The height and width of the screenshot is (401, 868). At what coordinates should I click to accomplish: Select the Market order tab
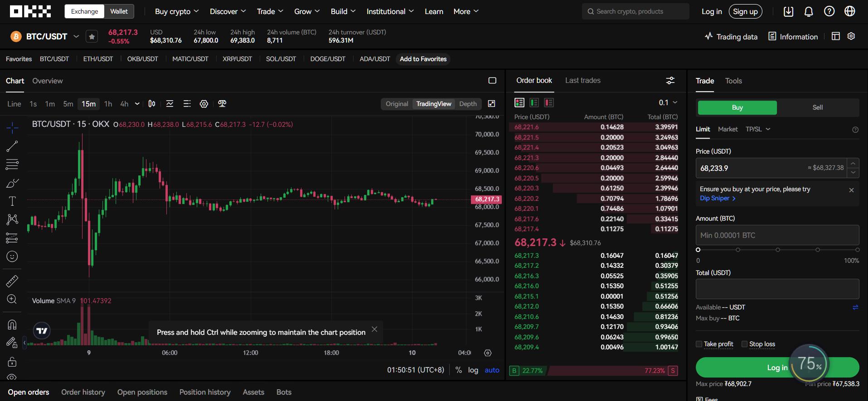coord(727,129)
